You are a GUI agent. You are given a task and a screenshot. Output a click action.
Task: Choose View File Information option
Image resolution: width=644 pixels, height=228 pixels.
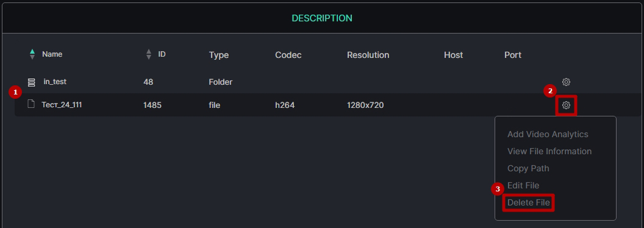(x=549, y=151)
